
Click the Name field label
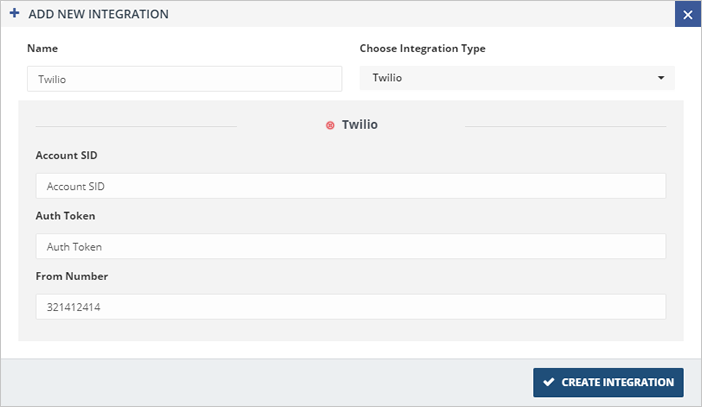click(x=42, y=48)
